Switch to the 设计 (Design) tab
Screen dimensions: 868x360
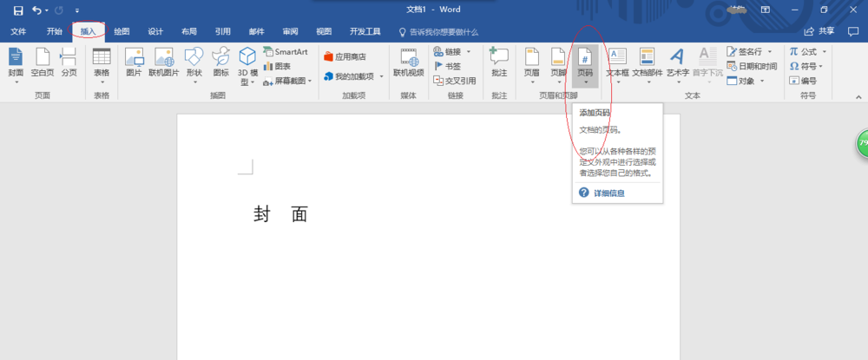pos(155,31)
